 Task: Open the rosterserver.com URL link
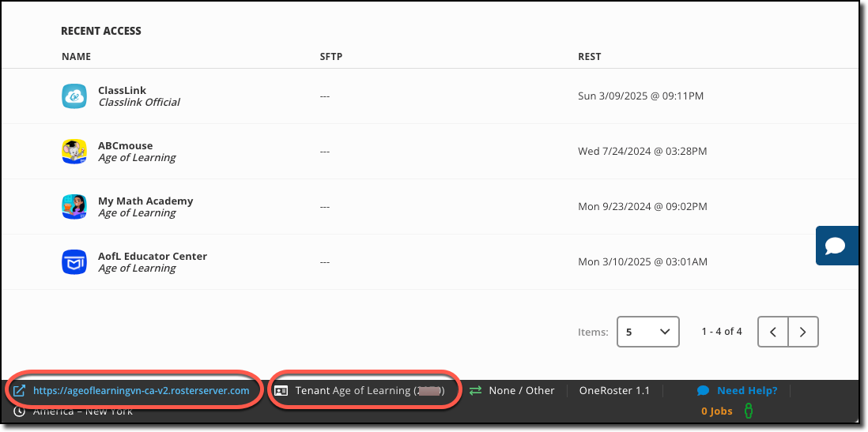(x=142, y=390)
